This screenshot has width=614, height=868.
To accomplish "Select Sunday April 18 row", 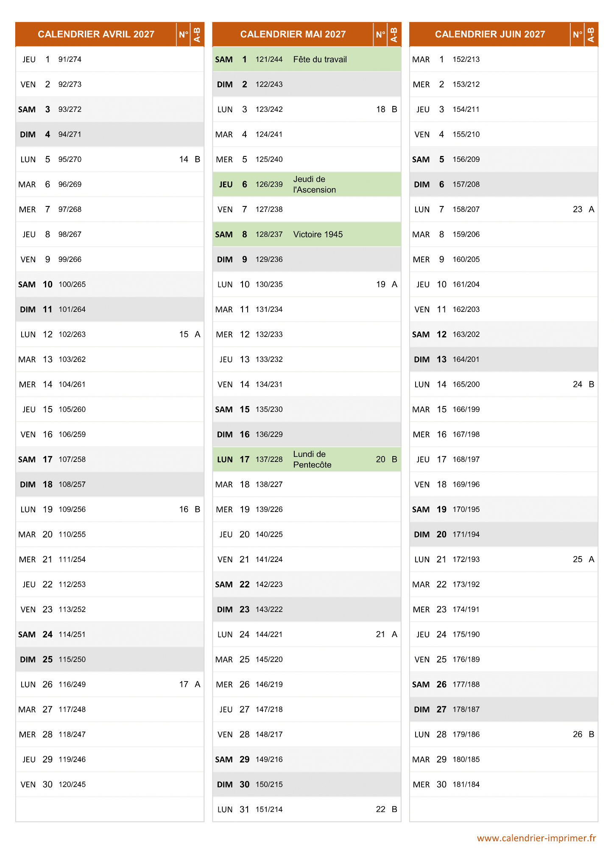I will click(110, 484).
